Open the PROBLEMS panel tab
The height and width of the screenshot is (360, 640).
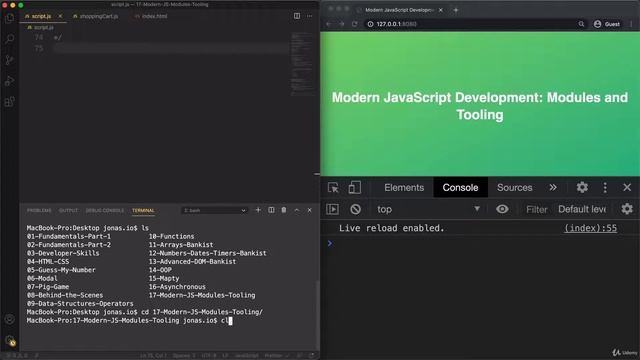39,211
